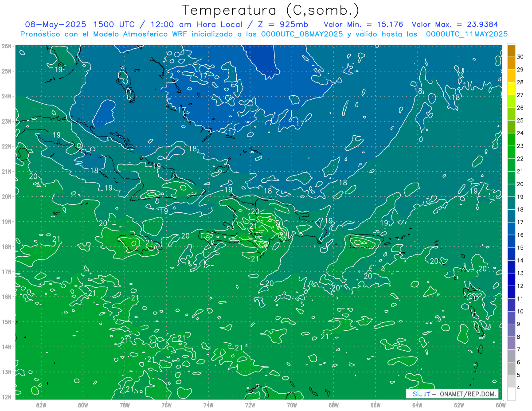Click the '76W' longitude axis label

[166, 405]
